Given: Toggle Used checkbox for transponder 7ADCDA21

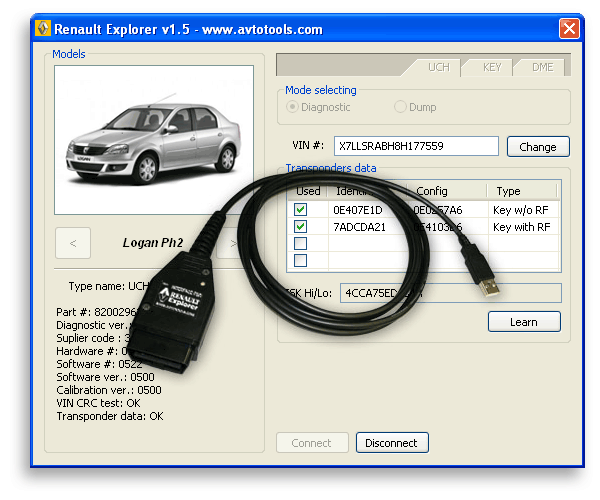Looking at the screenshot, I should 300,226.
